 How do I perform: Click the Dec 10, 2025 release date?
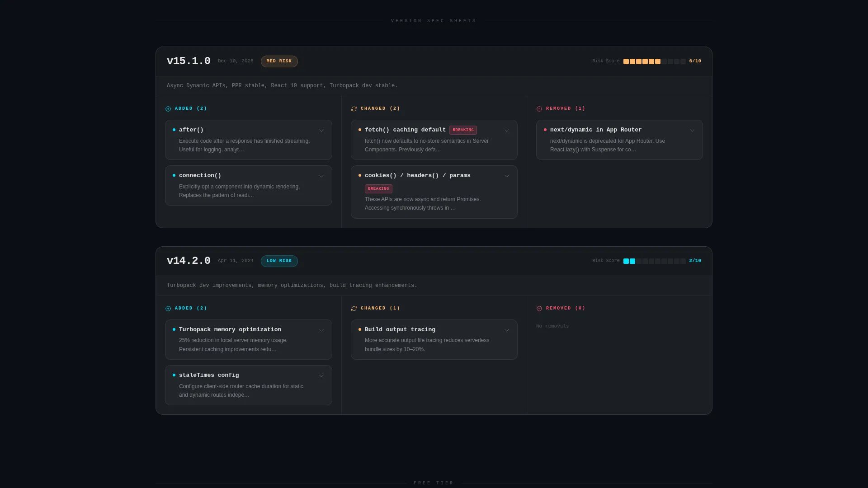pyautogui.click(x=236, y=61)
